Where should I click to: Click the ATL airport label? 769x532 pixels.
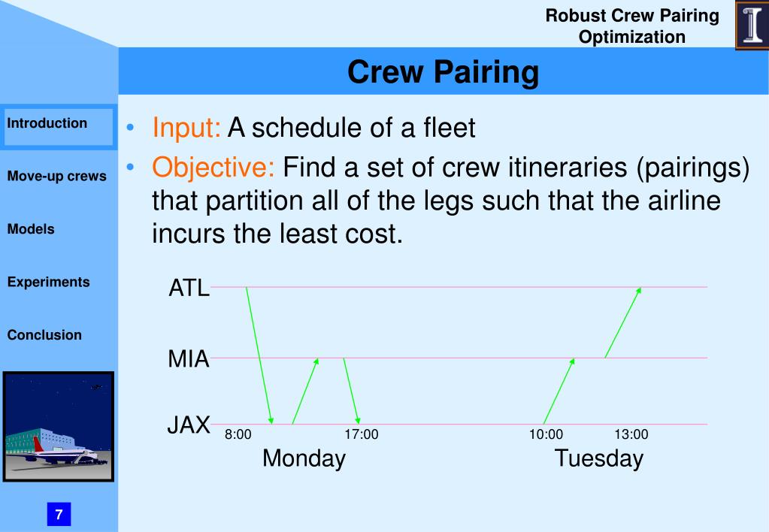(x=189, y=288)
